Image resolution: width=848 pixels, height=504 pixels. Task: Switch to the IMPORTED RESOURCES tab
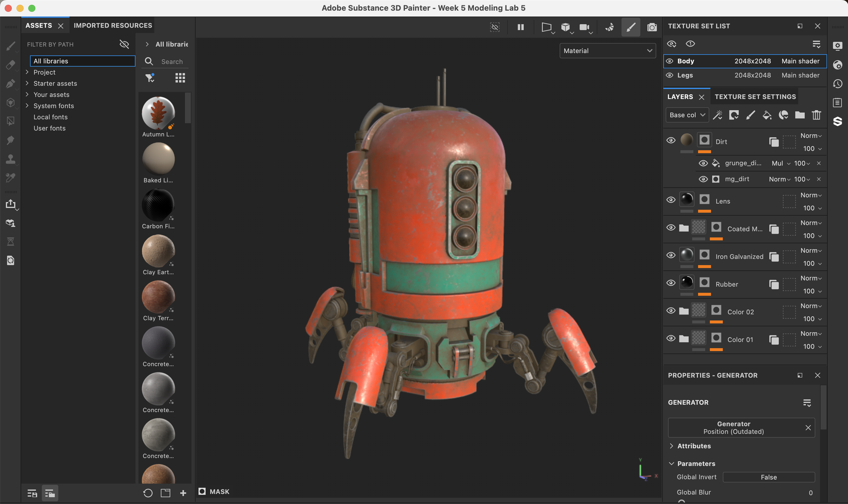[x=112, y=25]
